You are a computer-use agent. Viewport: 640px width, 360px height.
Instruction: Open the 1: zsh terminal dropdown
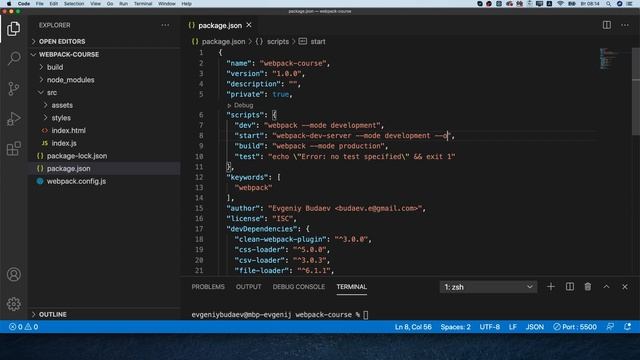(488, 287)
